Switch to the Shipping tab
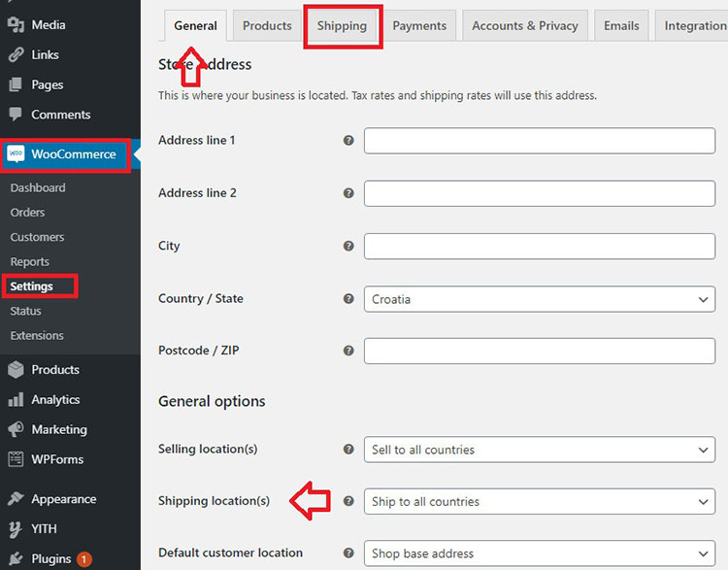This screenshot has width=728, height=570. pos(342,26)
